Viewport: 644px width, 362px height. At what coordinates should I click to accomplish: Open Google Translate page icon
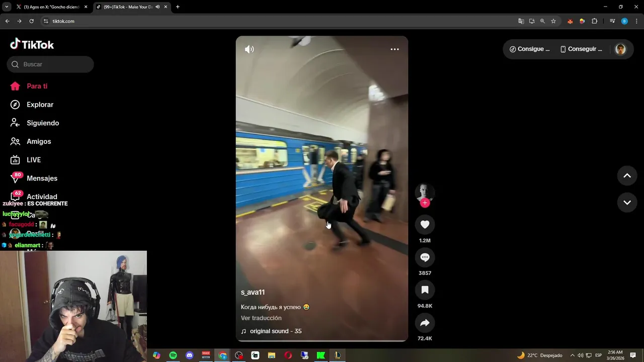(521, 21)
